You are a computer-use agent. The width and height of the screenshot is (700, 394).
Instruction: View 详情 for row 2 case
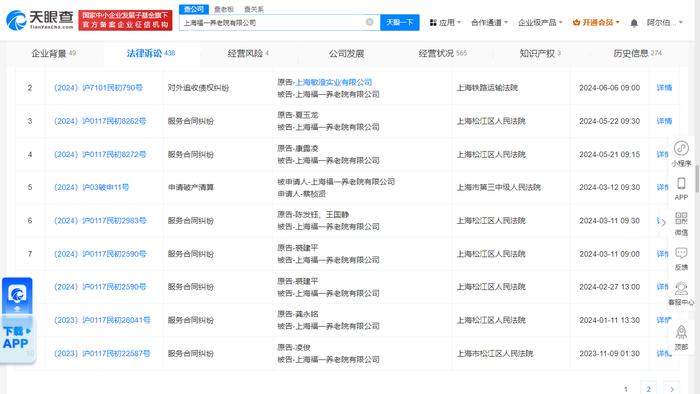tap(664, 88)
